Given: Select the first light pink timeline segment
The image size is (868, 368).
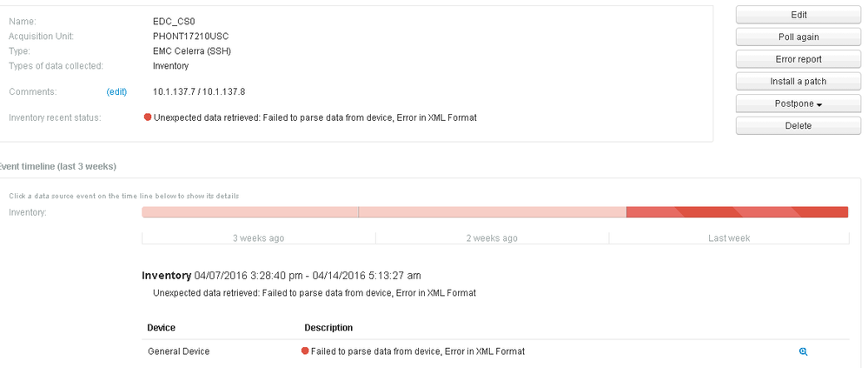Looking at the screenshot, I should 250,212.
